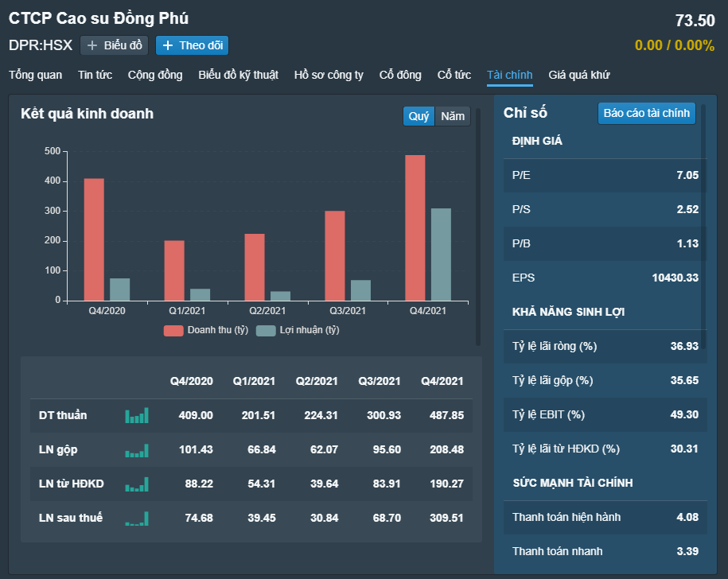Go to the Biểu đồ kỹ thuật tab
The width and height of the screenshot is (728, 579).
[238, 75]
